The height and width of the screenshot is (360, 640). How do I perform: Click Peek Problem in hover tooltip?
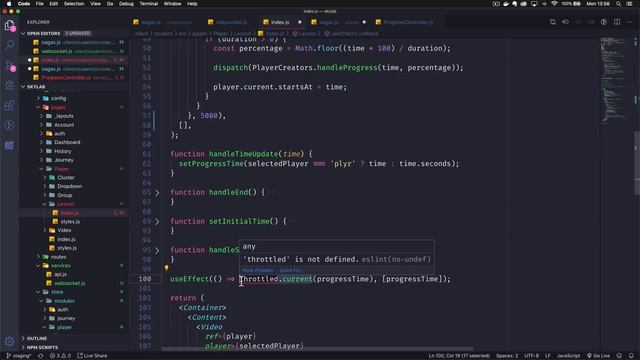point(258,270)
